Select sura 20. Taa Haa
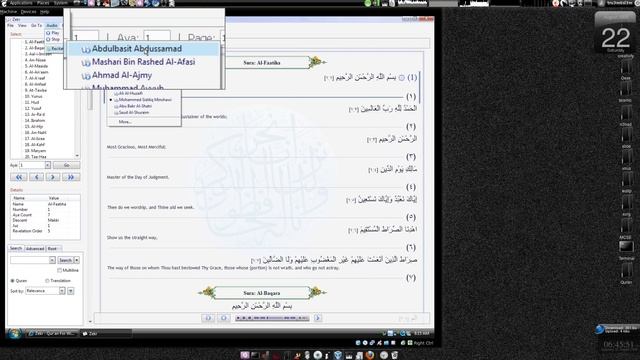This screenshot has height=360, width=640. pyautogui.click(x=36, y=157)
